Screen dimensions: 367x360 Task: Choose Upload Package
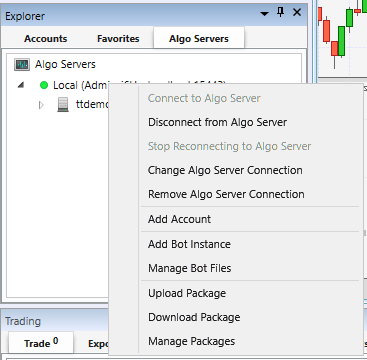pos(187,293)
